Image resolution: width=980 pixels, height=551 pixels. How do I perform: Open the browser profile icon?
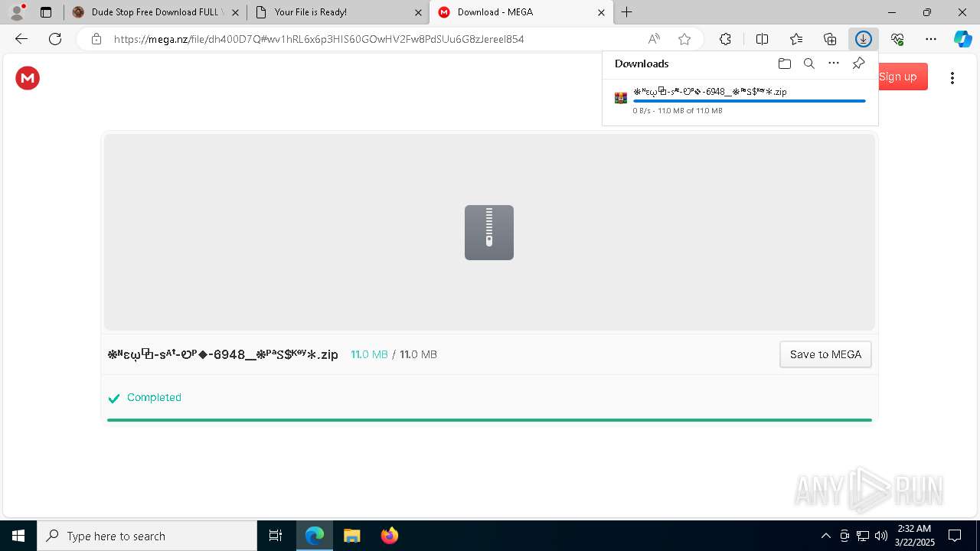click(x=16, y=12)
